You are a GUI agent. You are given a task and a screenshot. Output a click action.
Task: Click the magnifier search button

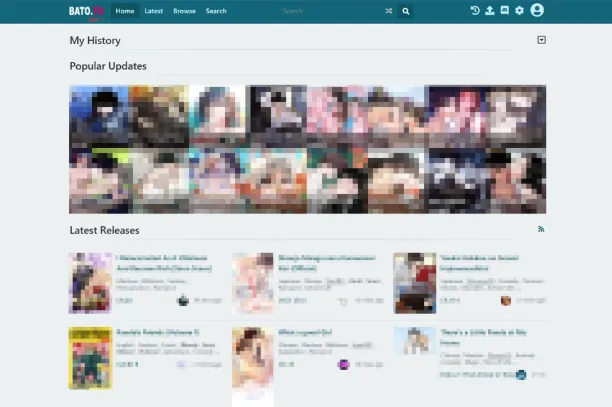point(405,11)
